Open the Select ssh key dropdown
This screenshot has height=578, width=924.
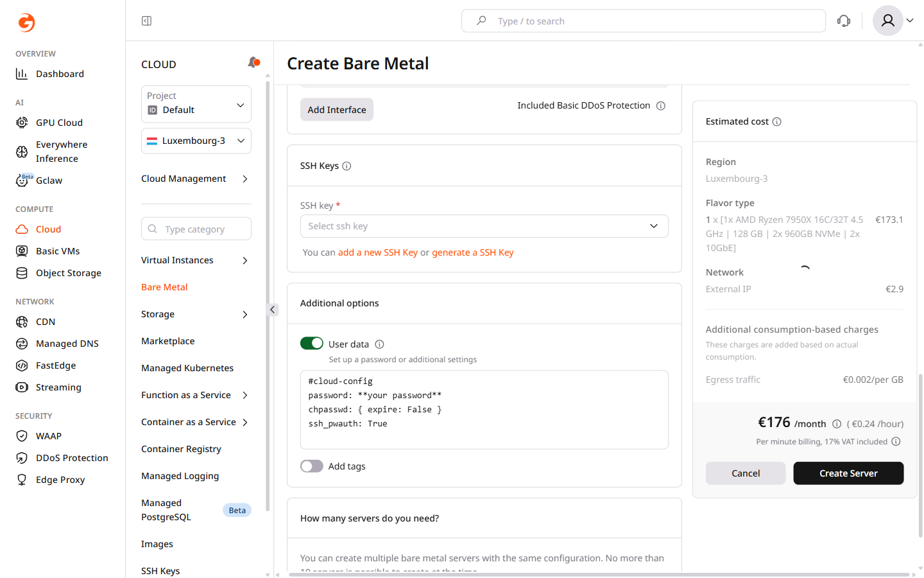tap(484, 226)
